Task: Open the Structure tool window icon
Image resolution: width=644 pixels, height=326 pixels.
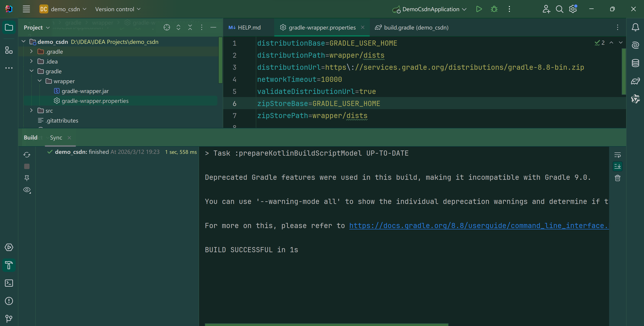Action: [9, 50]
